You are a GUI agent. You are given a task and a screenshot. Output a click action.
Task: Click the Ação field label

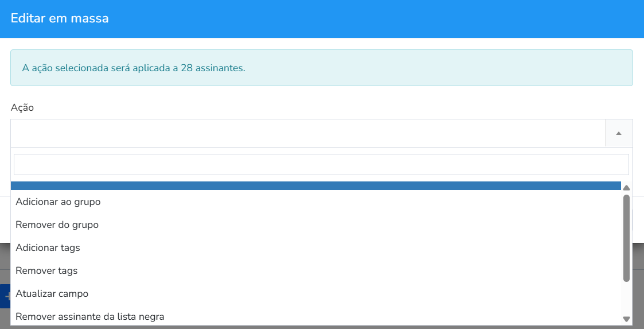tap(22, 108)
